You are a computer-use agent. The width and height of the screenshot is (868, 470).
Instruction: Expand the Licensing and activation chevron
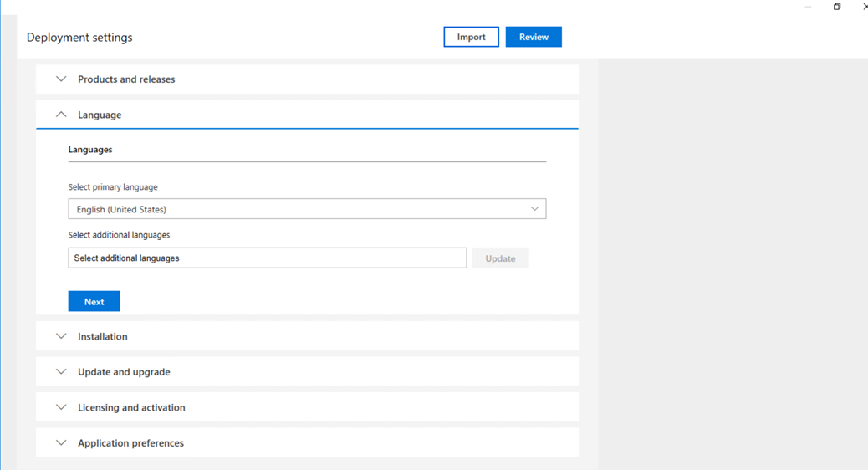point(61,407)
